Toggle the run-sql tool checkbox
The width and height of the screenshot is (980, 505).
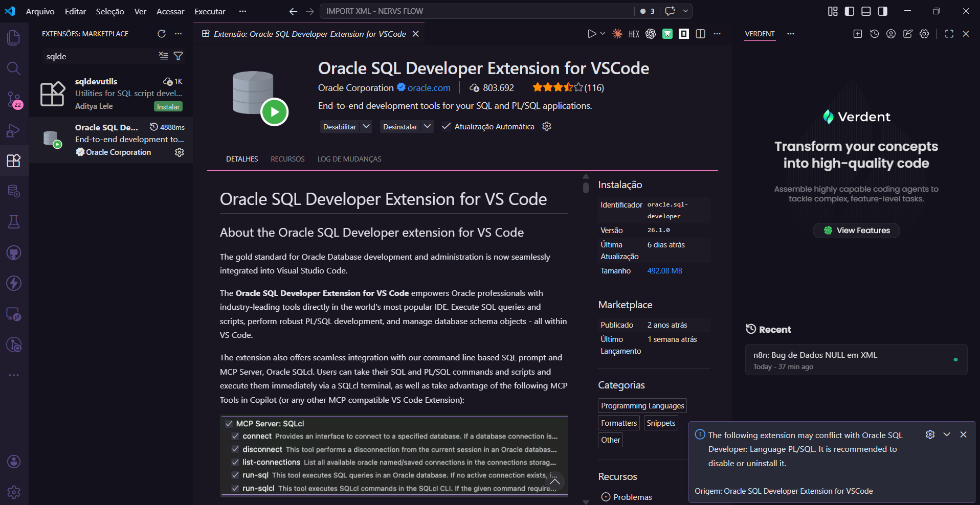235,475
